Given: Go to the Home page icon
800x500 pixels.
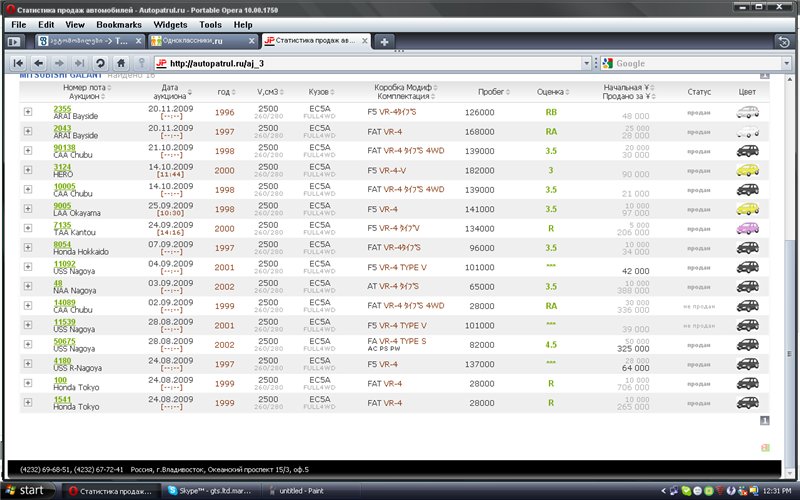Looking at the screenshot, I should point(121,63).
